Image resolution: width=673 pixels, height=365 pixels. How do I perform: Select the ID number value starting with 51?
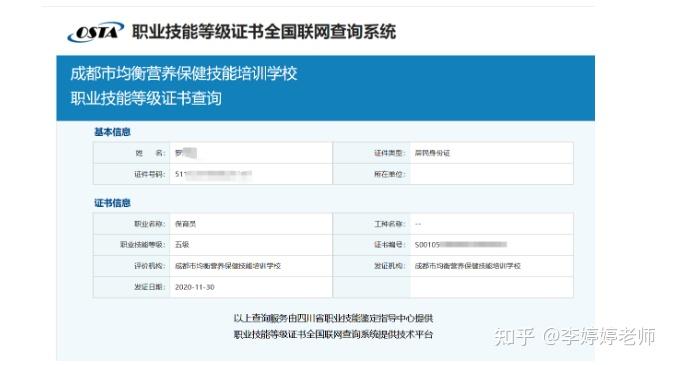213,174
